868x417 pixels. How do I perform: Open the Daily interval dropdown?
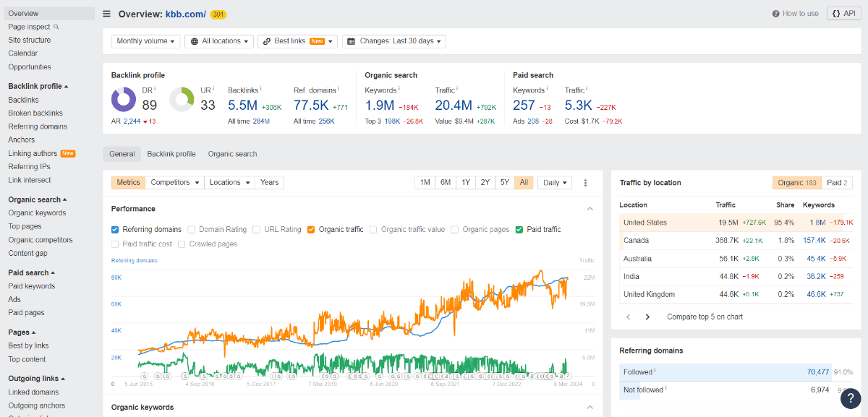[x=555, y=183]
